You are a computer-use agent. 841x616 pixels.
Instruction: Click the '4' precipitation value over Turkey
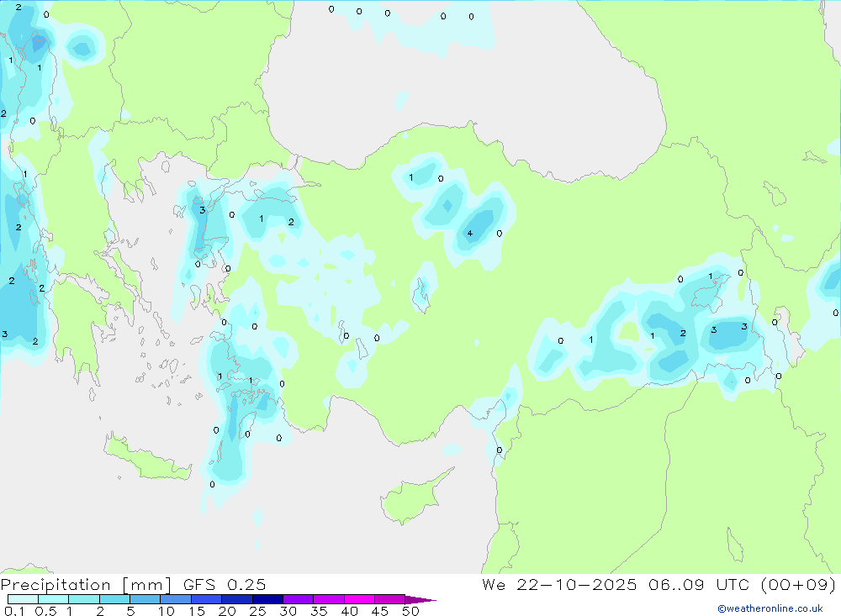pos(470,234)
